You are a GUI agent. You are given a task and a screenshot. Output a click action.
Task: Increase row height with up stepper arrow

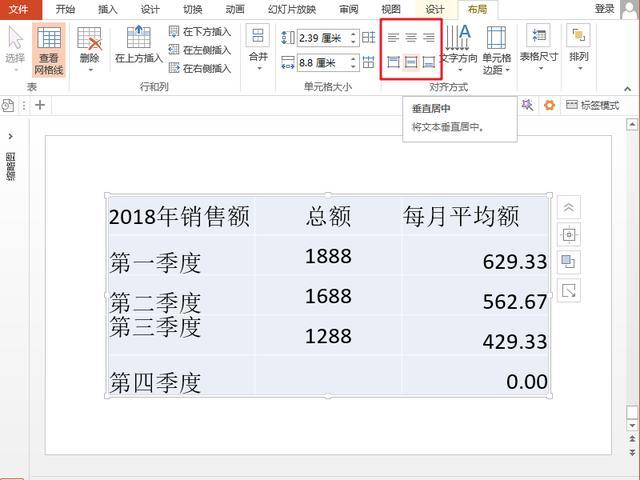point(353,34)
